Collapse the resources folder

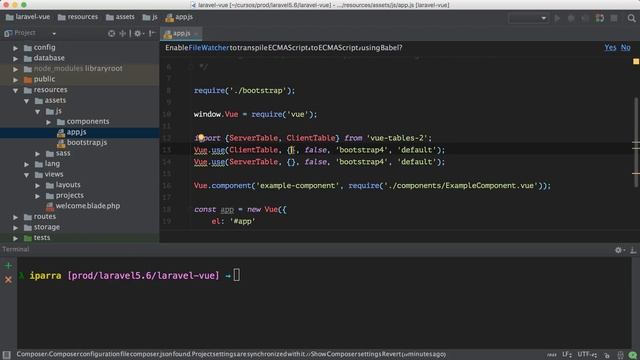[x=16, y=90]
